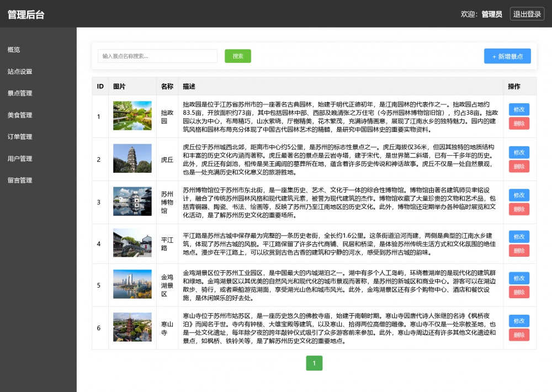
Task: Open the 拙政园 garden thumbnail
Action: pos(132,116)
